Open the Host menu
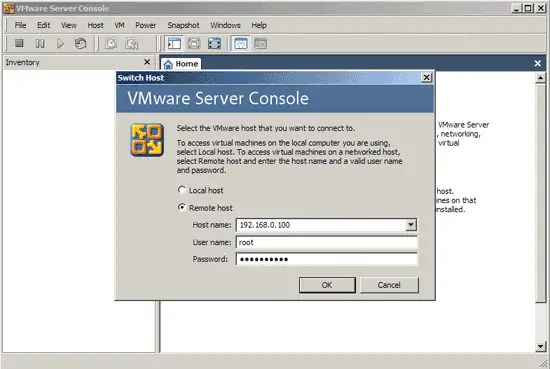Screen dimensions: 550x369 [x=95, y=25]
